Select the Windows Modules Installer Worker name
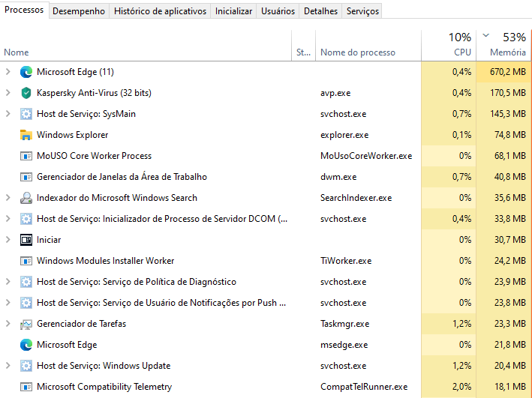The image size is (532, 398). click(x=106, y=261)
